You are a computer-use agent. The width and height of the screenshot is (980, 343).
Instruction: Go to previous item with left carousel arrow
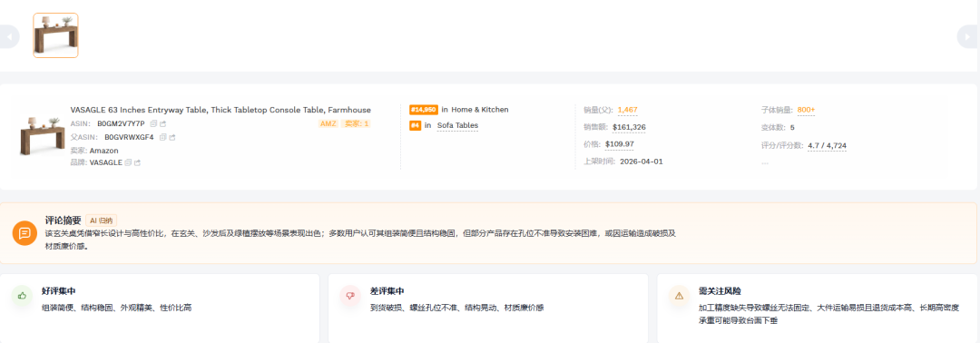point(9,37)
